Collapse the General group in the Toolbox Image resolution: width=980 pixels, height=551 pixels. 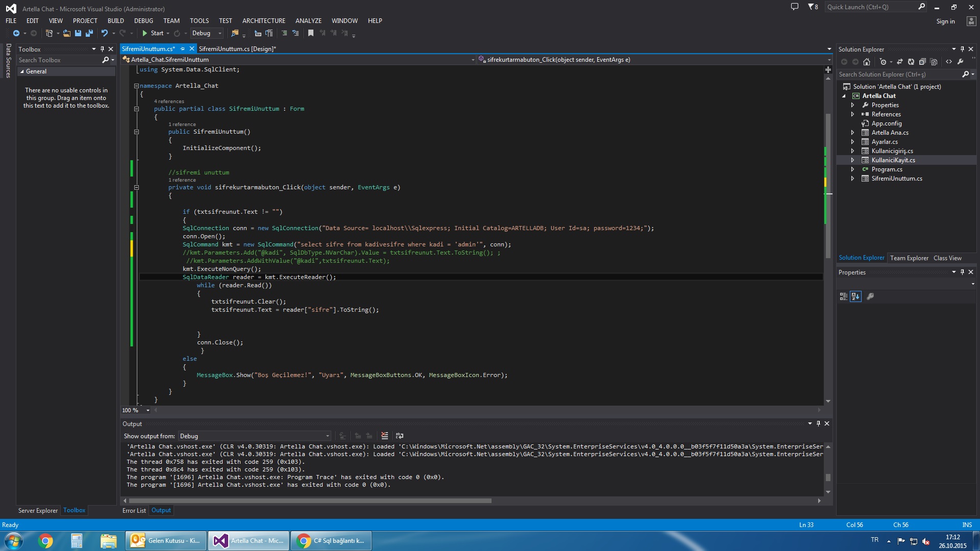coord(22,71)
